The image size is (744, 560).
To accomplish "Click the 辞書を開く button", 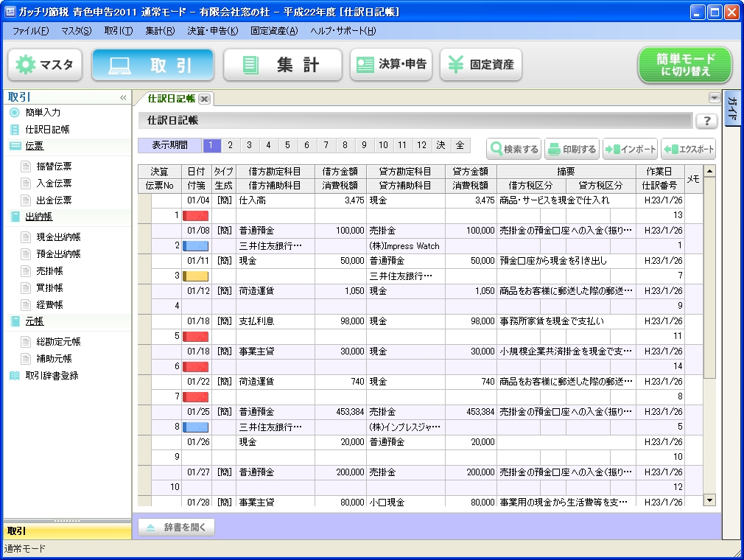I will coord(175,527).
